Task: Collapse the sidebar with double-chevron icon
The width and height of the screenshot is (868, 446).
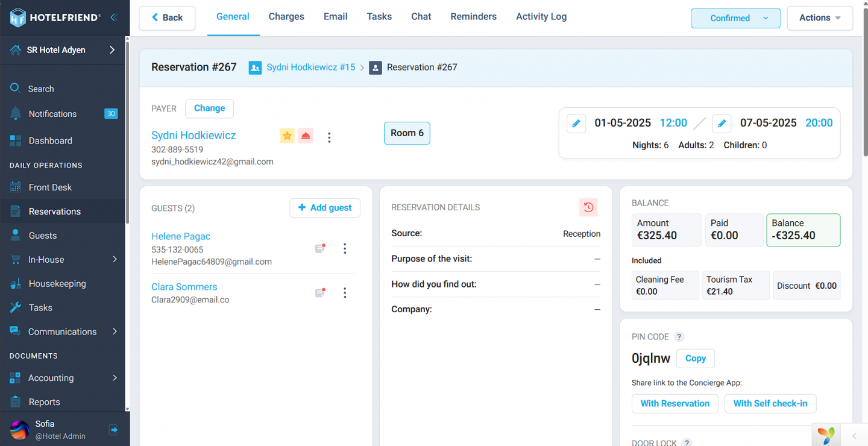Action: click(113, 17)
